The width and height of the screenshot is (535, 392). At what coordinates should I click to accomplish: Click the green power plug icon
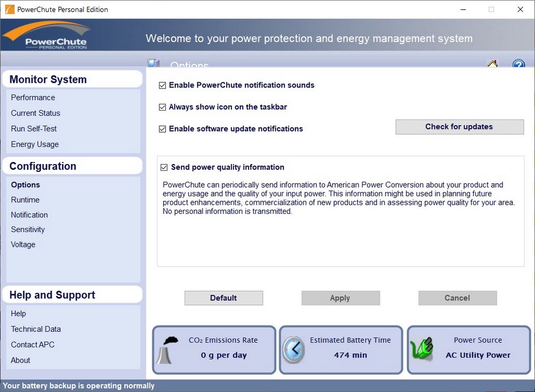422,349
